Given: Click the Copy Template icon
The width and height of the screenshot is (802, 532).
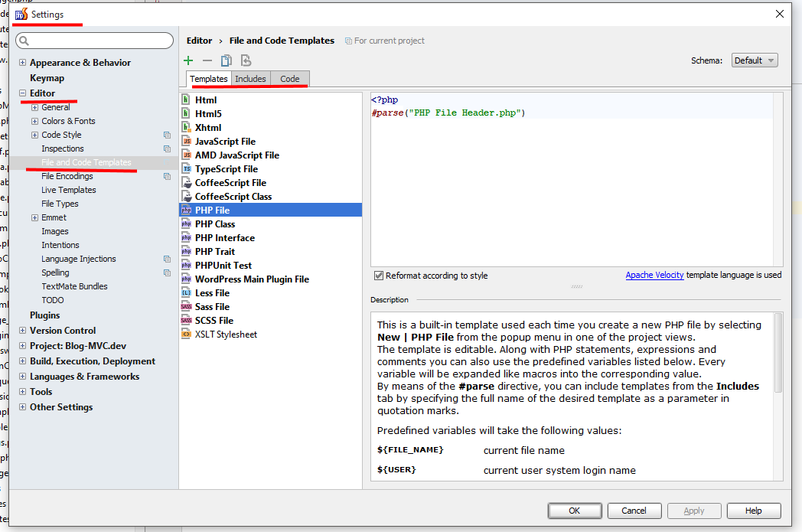Looking at the screenshot, I should click(227, 60).
